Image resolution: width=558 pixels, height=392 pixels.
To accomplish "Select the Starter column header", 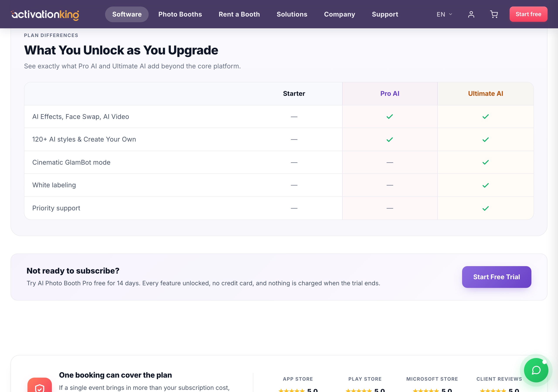I will pyautogui.click(x=294, y=93).
